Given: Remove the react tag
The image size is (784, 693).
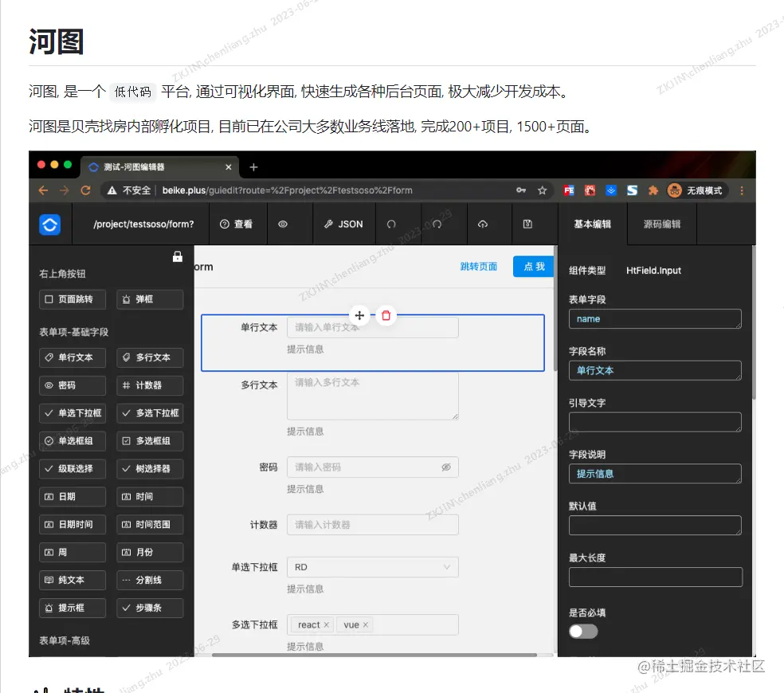Looking at the screenshot, I should pyautogui.click(x=326, y=625).
